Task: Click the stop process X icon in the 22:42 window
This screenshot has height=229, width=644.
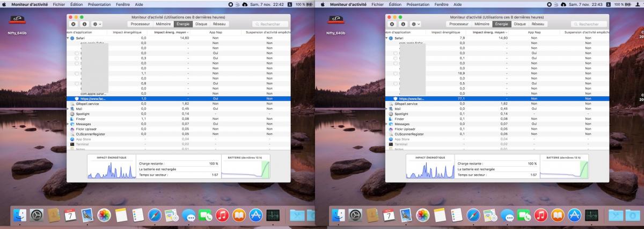Action: coord(74,24)
